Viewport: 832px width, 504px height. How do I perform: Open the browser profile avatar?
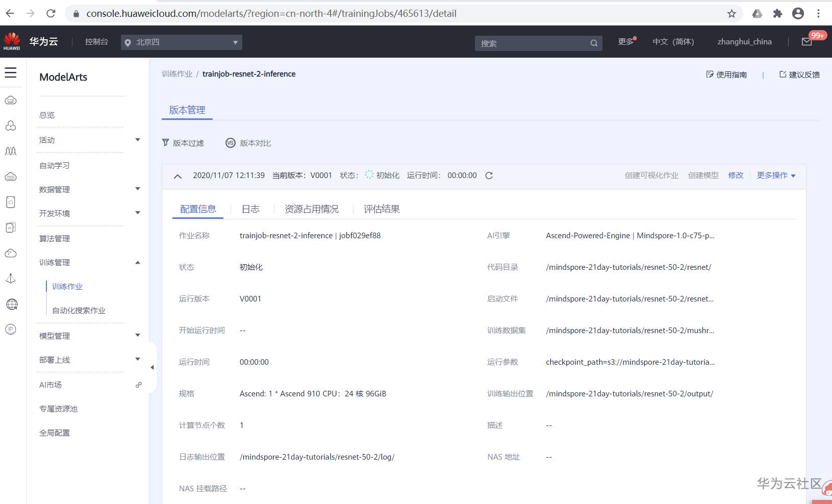pos(798,14)
